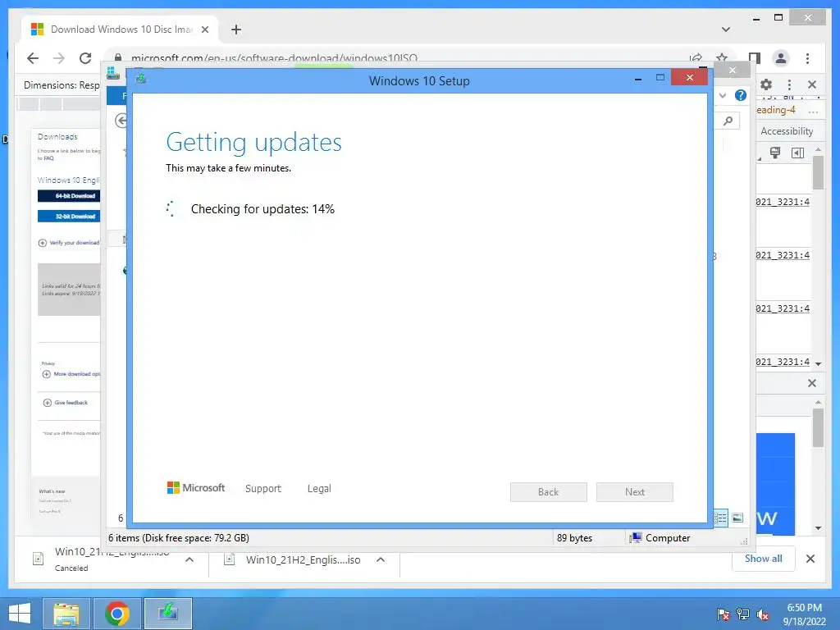840x630 pixels.
Task: Click the muted volume tray icon
Action: 763,614
